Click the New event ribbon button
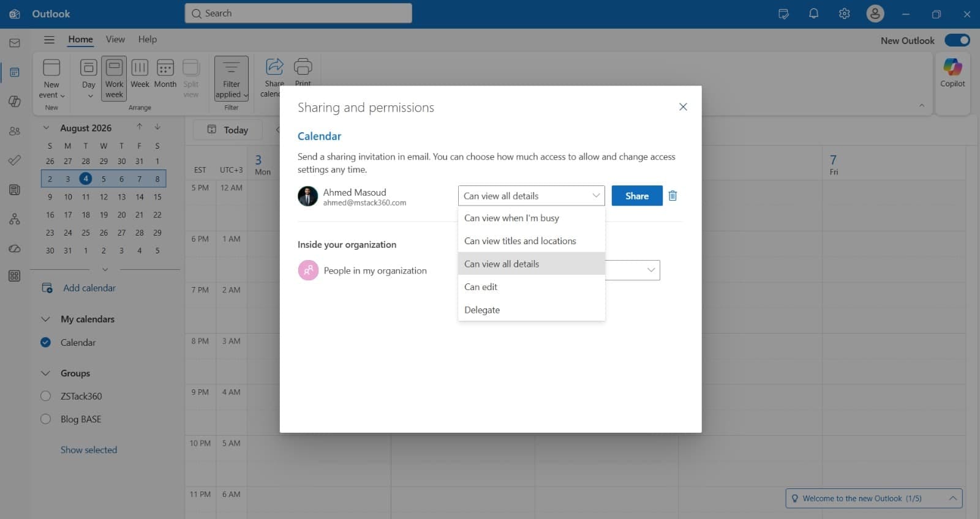Viewport: 980px width, 519px height. coord(51,78)
